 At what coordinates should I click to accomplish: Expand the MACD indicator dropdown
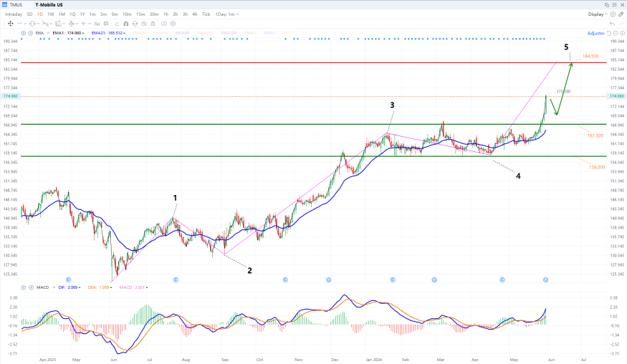[x=54, y=287]
